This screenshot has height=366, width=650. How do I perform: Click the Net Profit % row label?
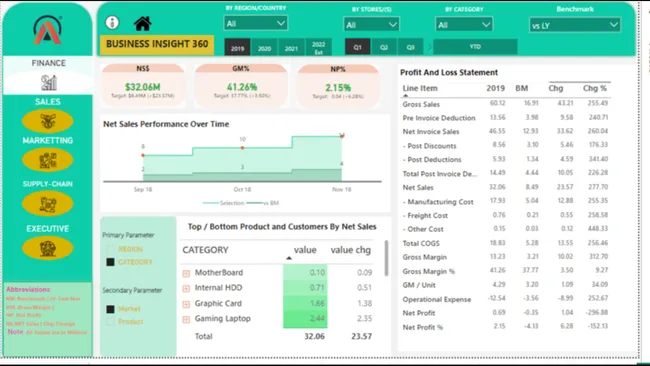[x=423, y=327]
